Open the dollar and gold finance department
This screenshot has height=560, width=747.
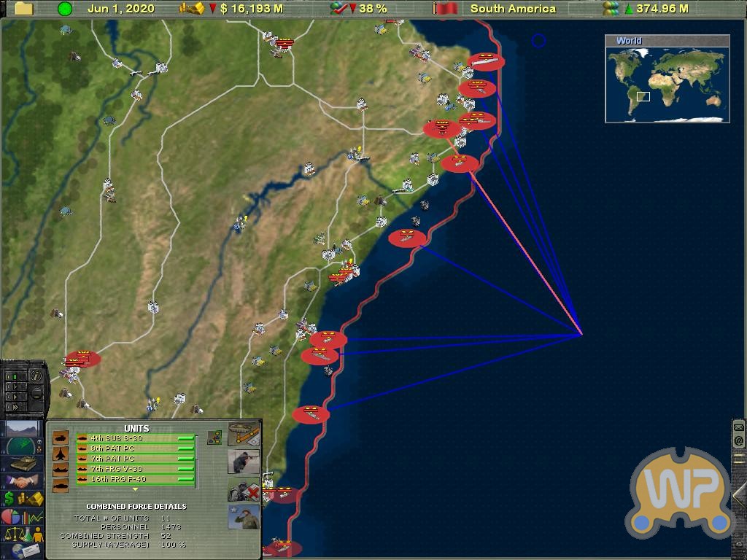(x=23, y=499)
